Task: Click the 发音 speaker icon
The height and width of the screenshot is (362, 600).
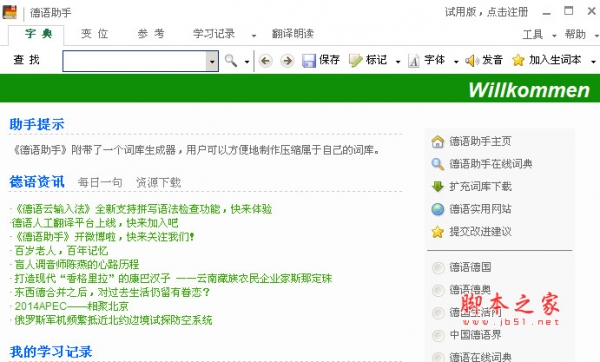Action: coord(472,60)
